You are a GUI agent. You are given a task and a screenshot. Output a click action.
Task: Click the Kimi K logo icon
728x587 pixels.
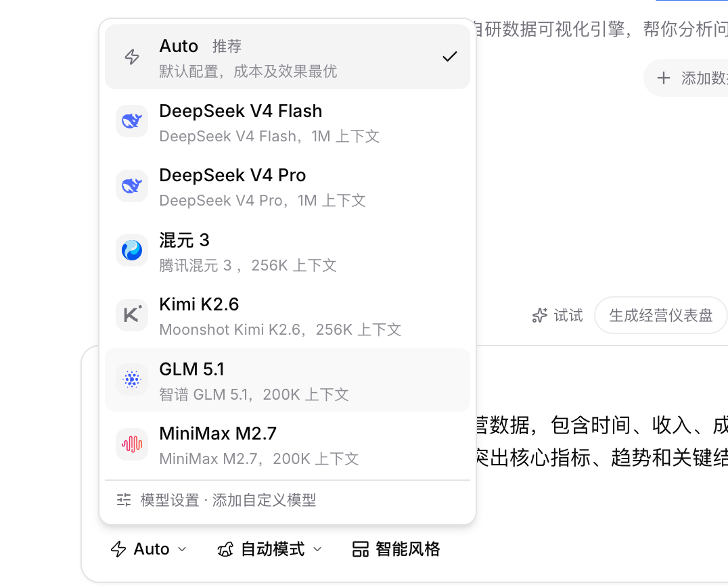click(x=132, y=314)
